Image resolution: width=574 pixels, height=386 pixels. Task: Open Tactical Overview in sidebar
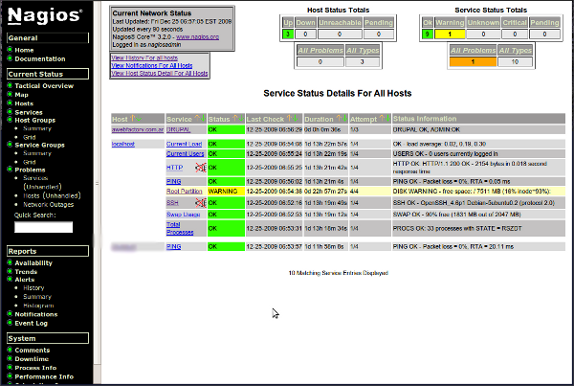pos(44,86)
